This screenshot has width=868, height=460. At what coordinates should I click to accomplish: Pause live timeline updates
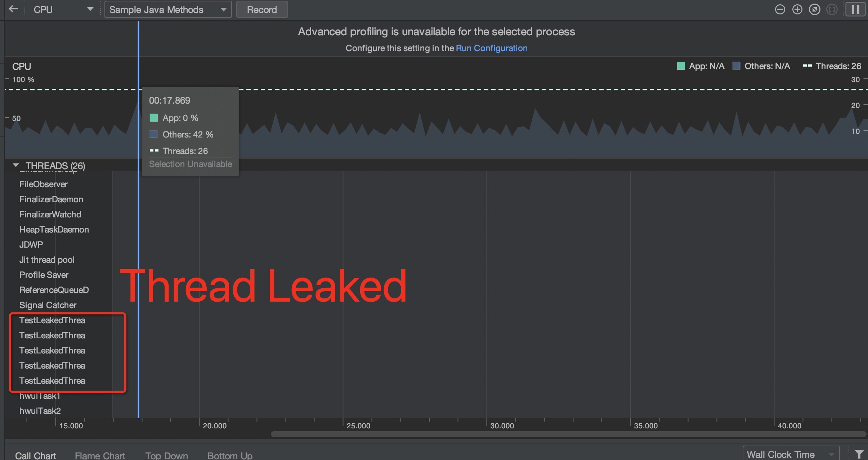click(855, 10)
